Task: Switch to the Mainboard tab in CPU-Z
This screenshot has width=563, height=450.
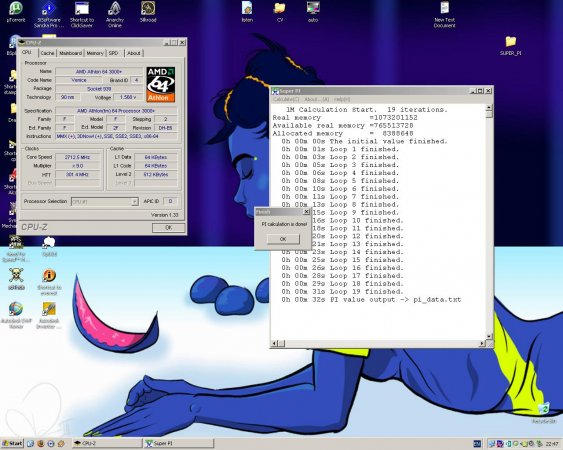Action: [x=70, y=53]
